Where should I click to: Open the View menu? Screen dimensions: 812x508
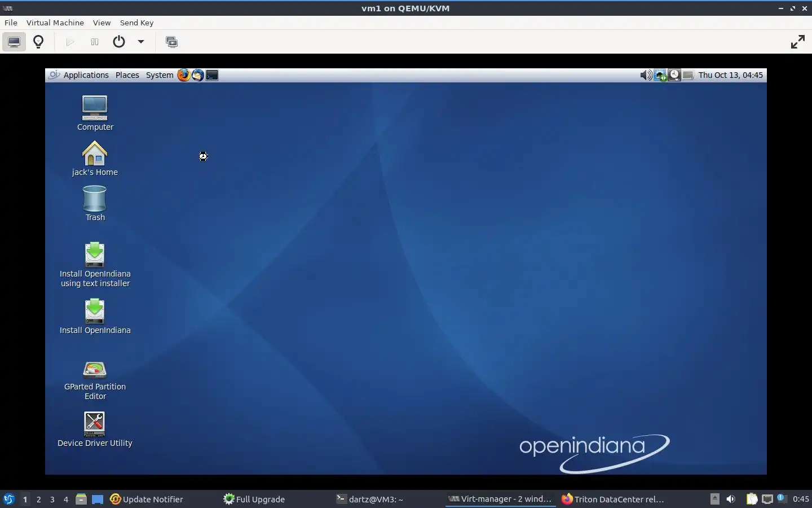pos(101,23)
